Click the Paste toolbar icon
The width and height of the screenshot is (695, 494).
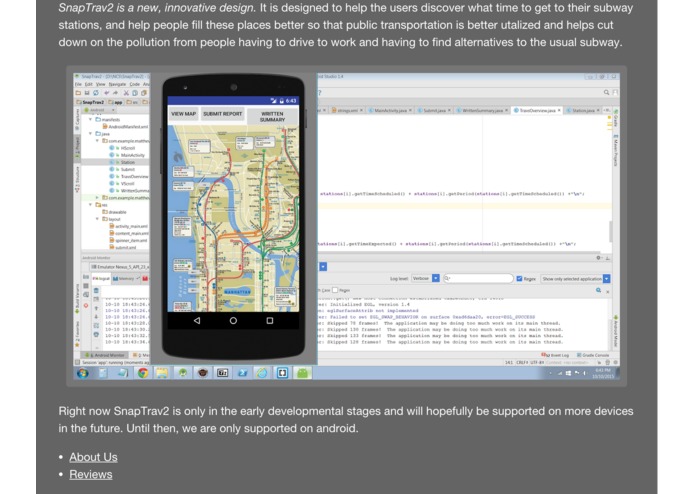pos(144,93)
